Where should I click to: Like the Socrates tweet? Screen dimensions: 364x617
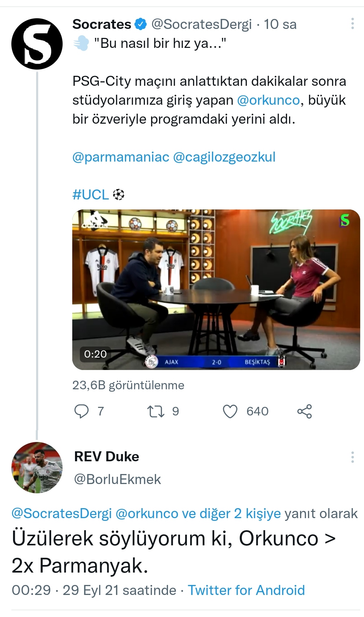230,411
